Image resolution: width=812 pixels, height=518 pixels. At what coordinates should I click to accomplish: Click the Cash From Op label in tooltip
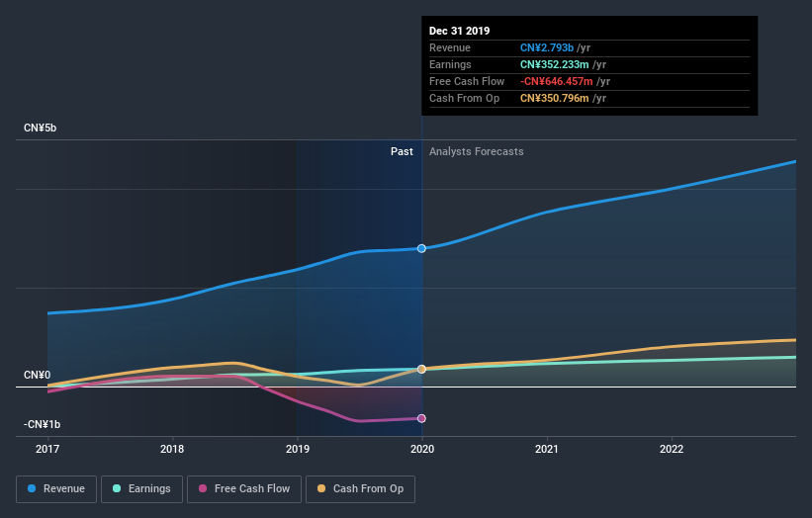click(x=464, y=98)
